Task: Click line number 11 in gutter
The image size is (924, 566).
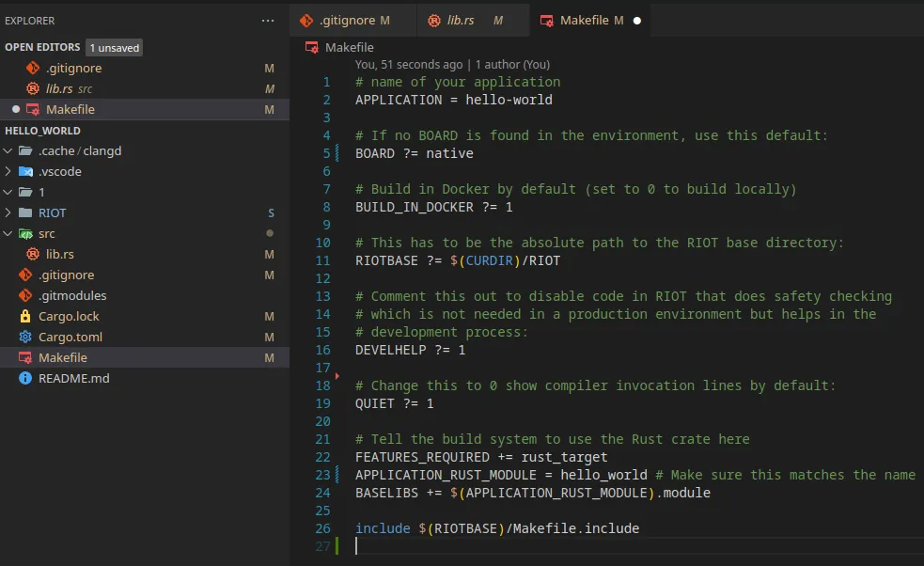Action: pos(323,260)
